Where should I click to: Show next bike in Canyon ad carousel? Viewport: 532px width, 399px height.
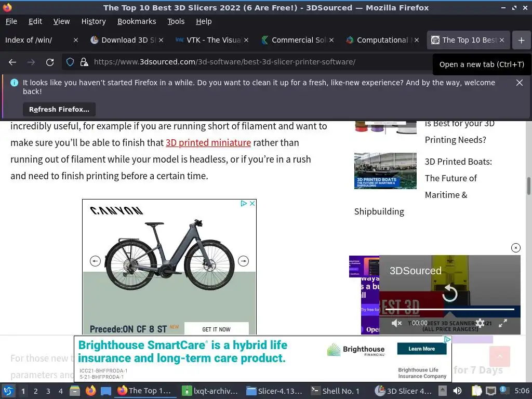pyautogui.click(x=243, y=261)
